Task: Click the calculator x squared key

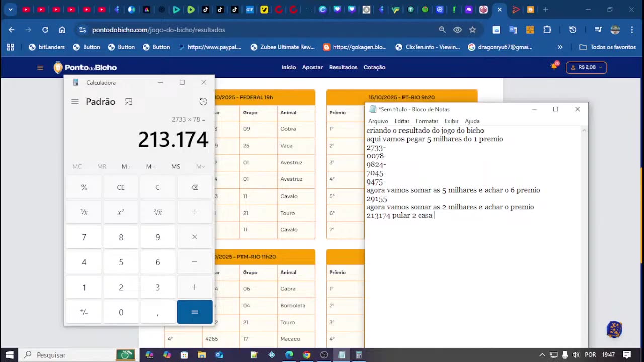Action: coord(121,212)
